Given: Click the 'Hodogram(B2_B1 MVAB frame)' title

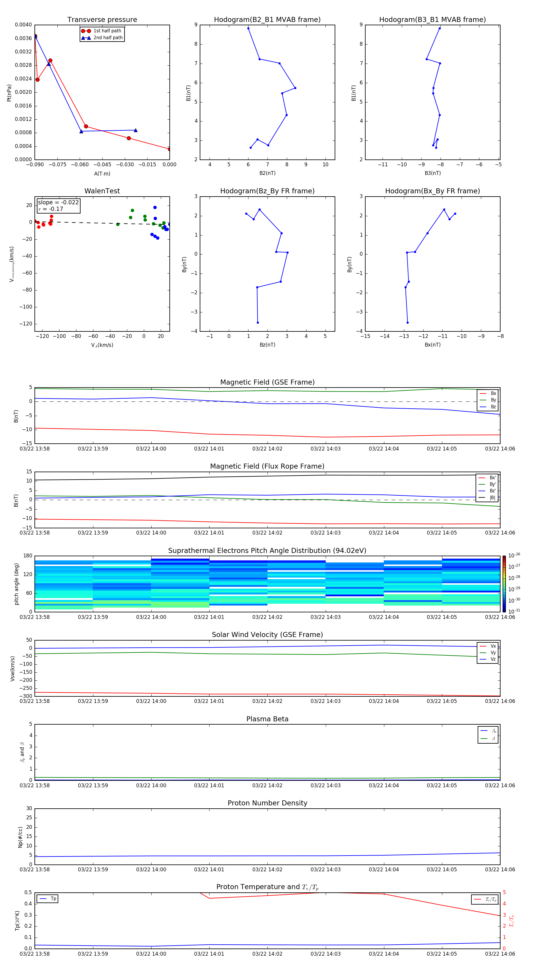Looking at the screenshot, I should 267,20.
